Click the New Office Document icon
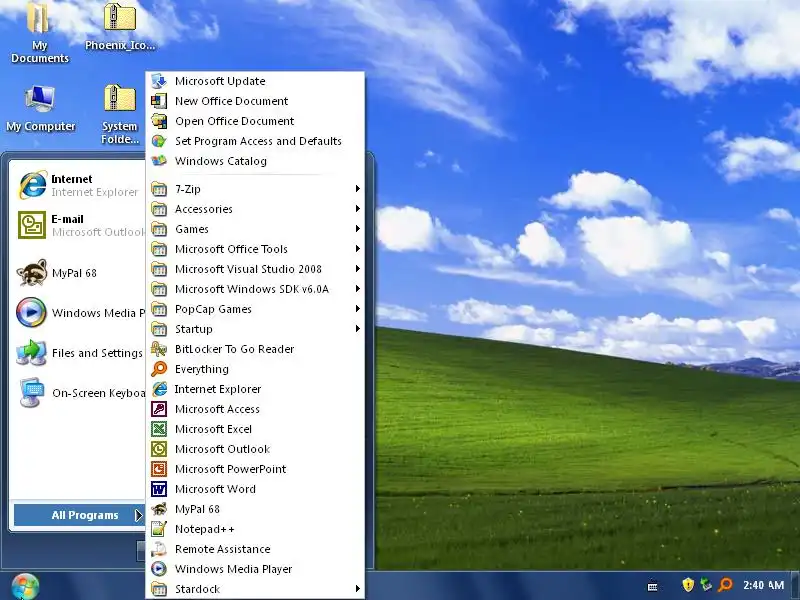 (x=159, y=101)
